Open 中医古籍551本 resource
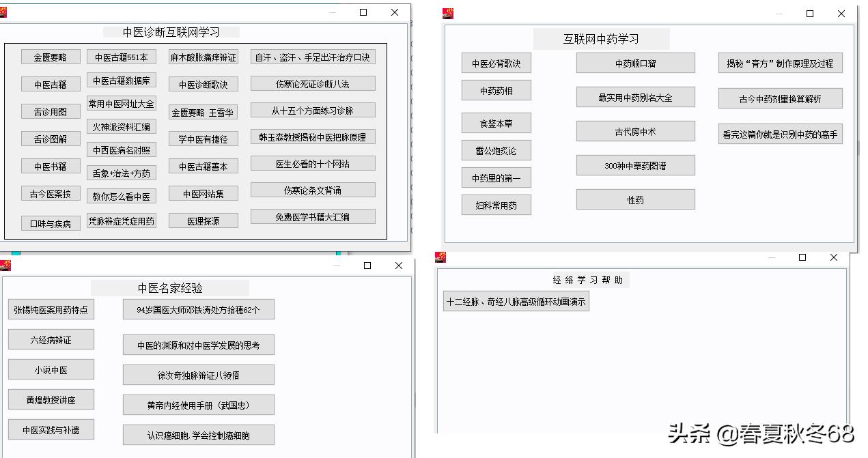 (121, 55)
